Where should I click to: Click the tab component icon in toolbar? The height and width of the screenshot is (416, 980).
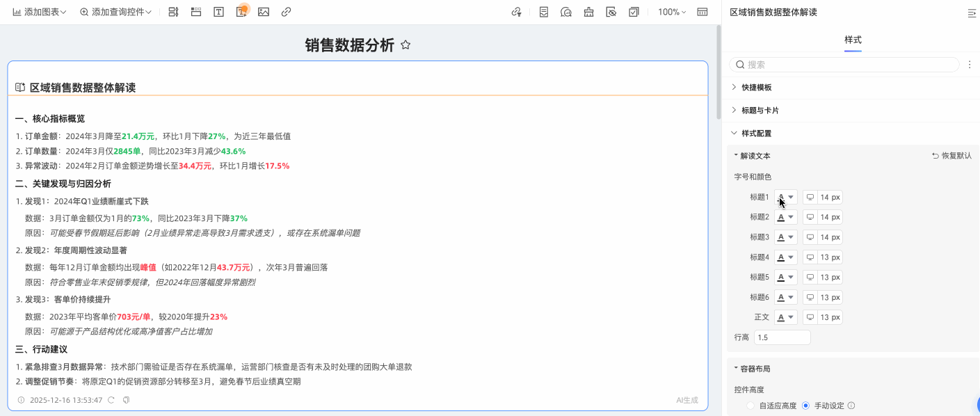(x=196, y=12)
